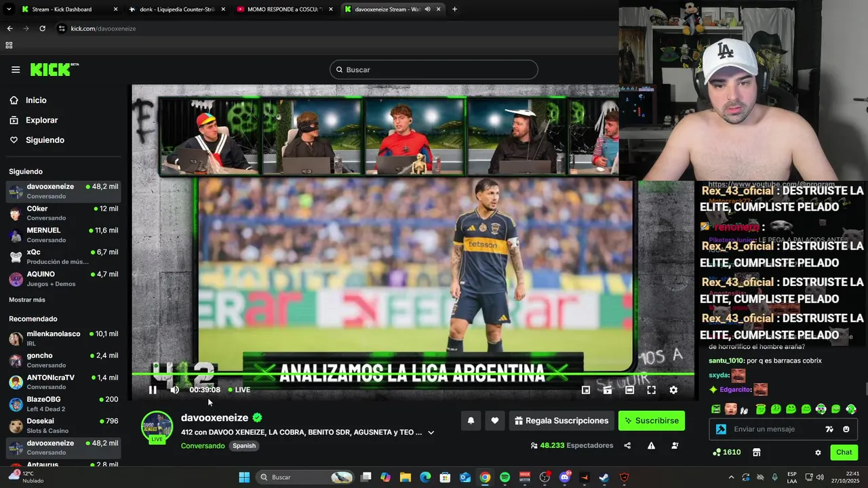868x488 pixels.
Task: Click the stream progress bar
Action: tap(413, 374)
